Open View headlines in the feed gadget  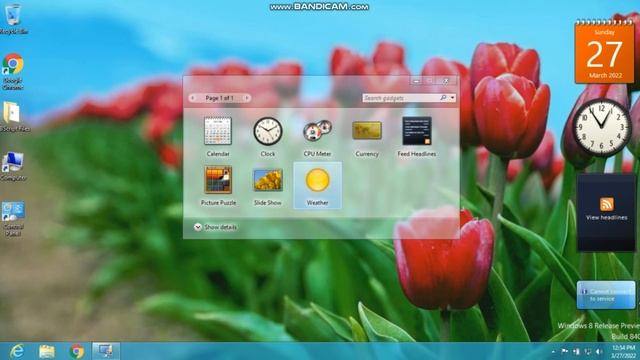coord(606,218)
